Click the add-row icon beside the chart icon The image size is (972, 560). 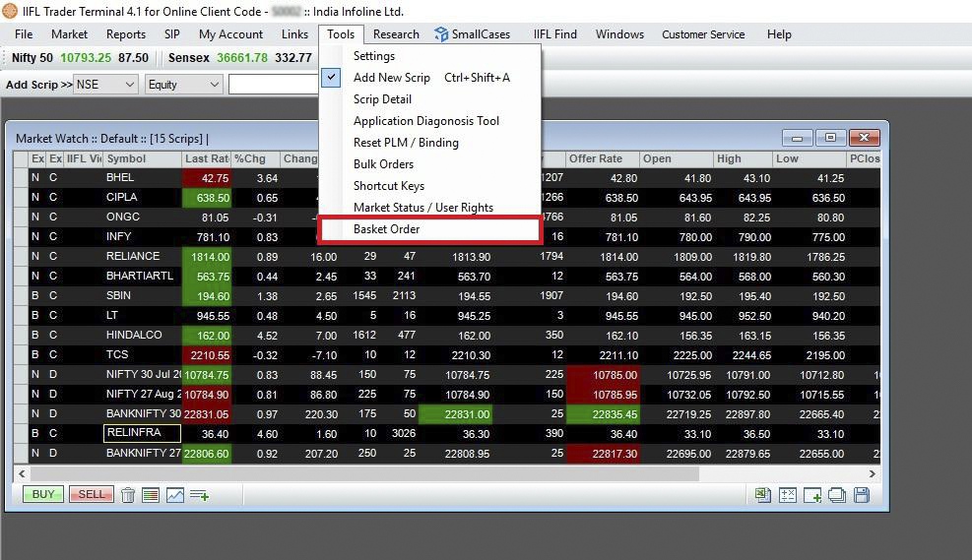pos(199,495)
